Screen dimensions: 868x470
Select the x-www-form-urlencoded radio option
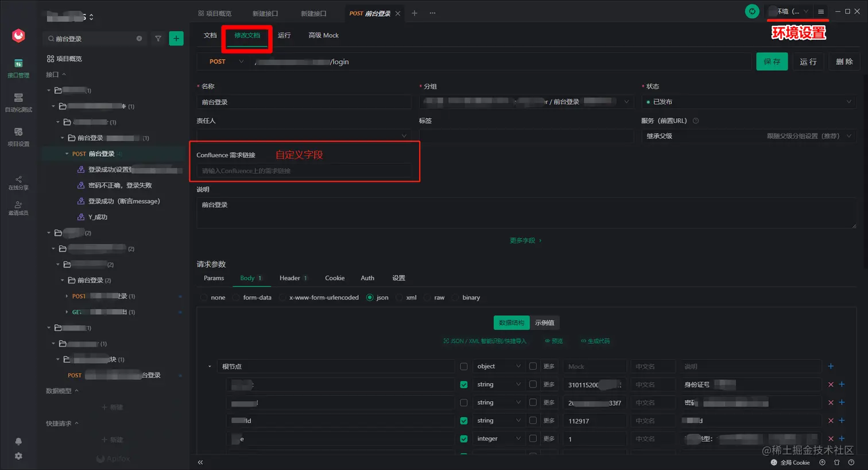(x=282, y=297)
